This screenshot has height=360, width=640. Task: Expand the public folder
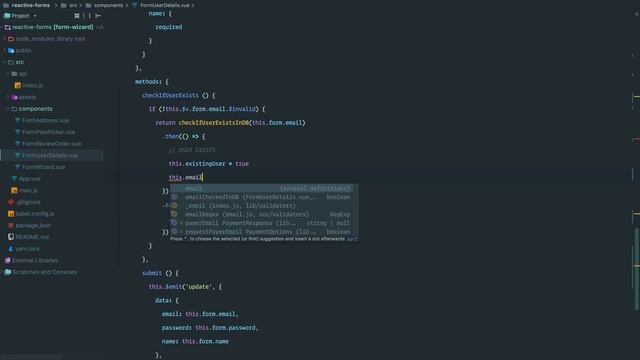pos(4,51)
